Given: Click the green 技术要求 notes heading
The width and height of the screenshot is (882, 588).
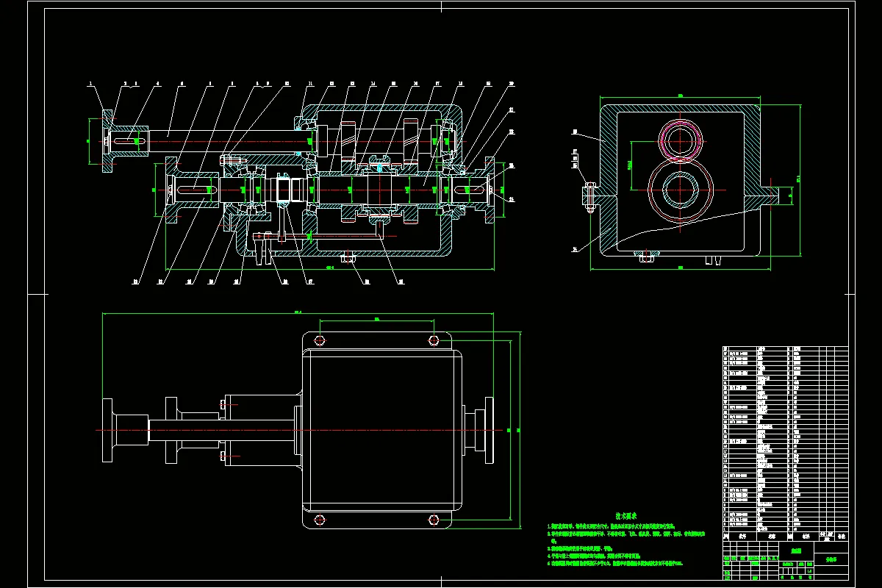Looking at the screenshot, I should pos(625,516).
